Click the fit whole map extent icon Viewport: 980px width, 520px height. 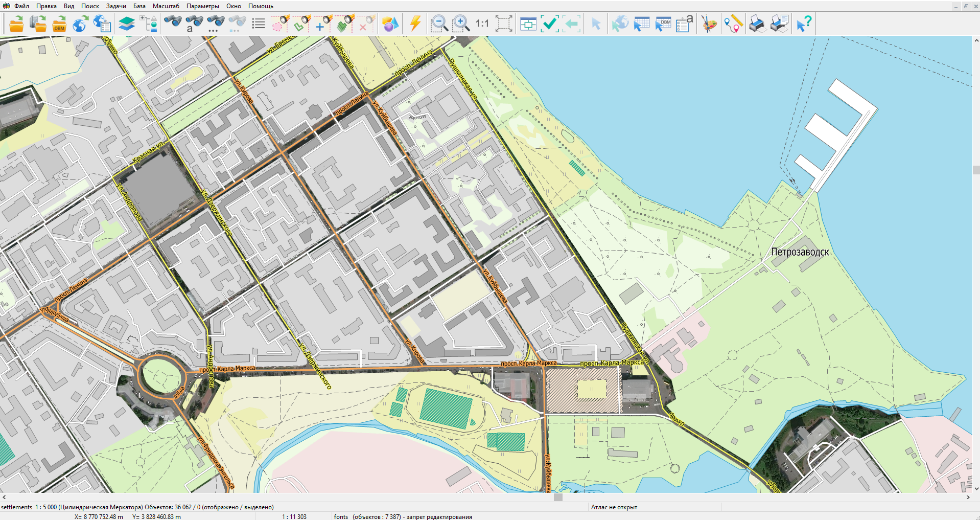pos(503,24)
